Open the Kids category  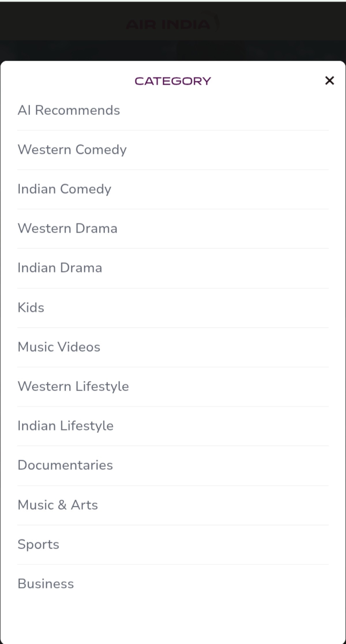(31, 307)
